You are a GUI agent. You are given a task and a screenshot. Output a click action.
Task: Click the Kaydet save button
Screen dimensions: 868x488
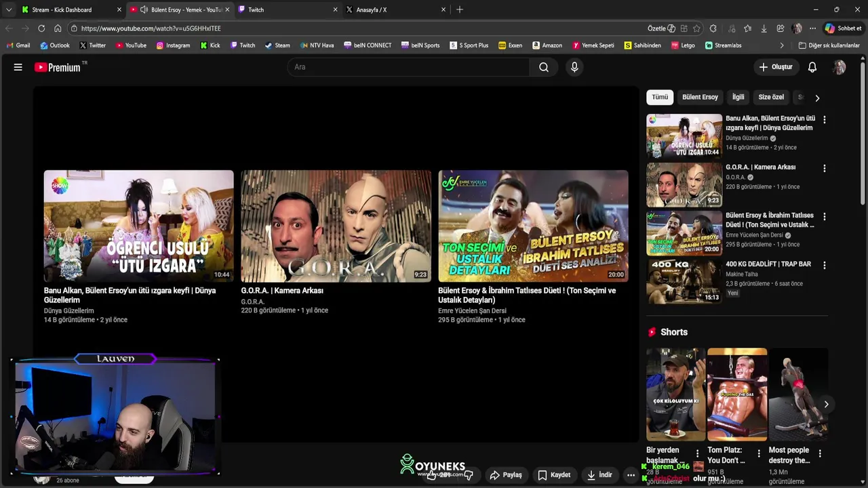pos(554,475)
